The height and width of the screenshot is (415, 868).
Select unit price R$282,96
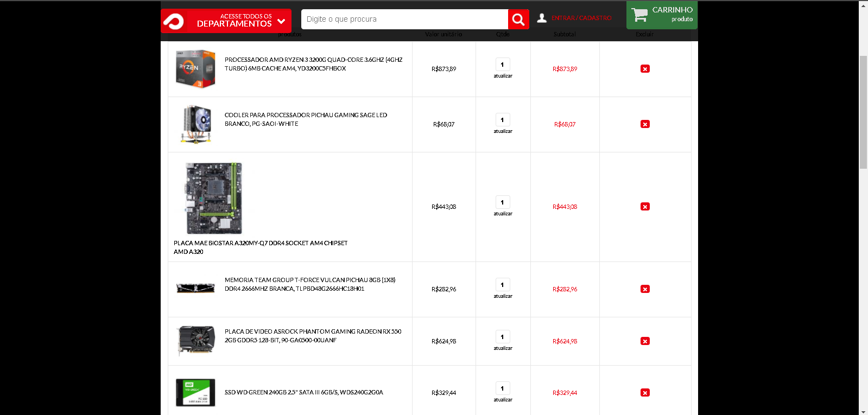coord(443,289)
